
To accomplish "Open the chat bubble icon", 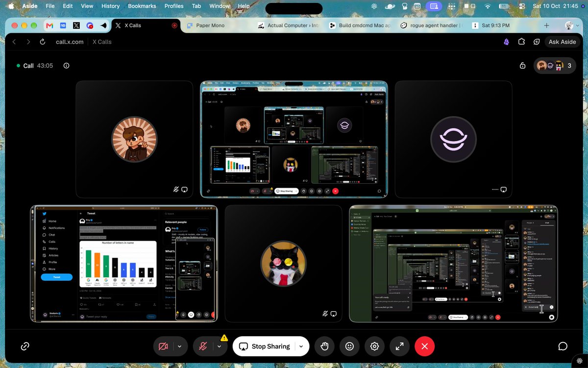I will tap(563, 346).
